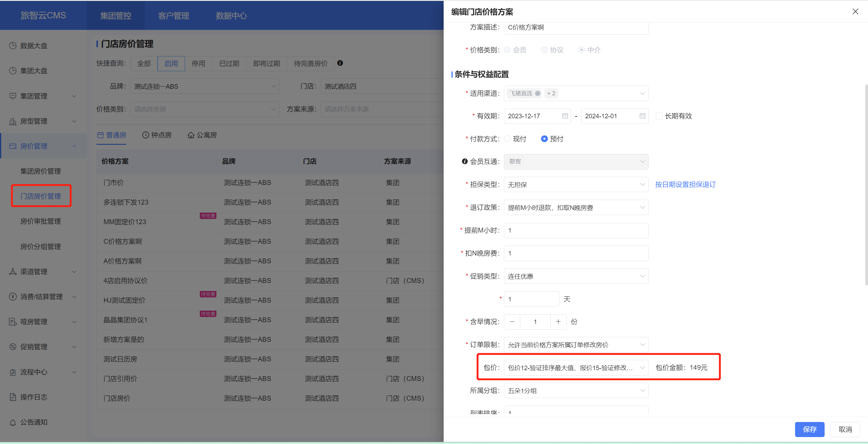Select the 协议 price category radio
868x444 pixels.
tap(544, 50)
